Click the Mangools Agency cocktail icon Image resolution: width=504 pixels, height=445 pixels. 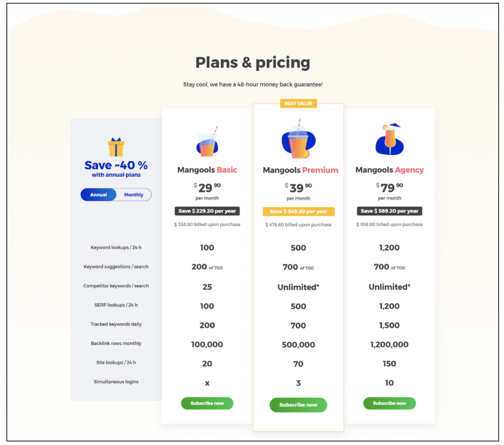389,140
